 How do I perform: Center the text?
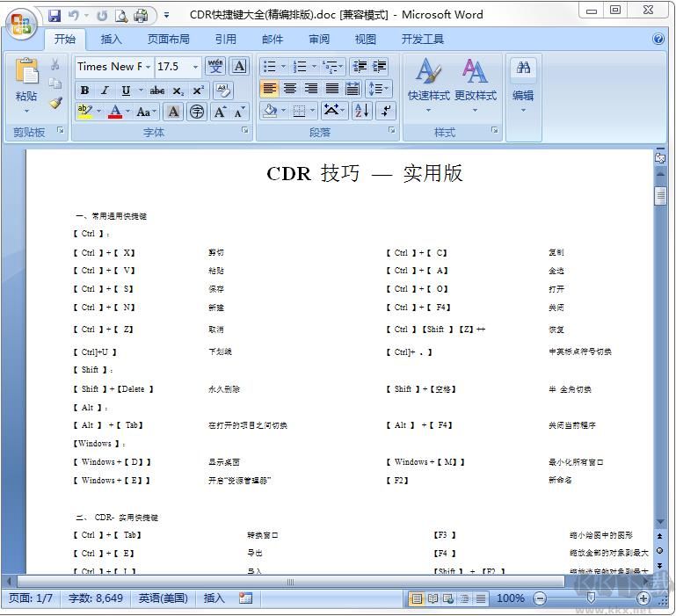[290, 89]
